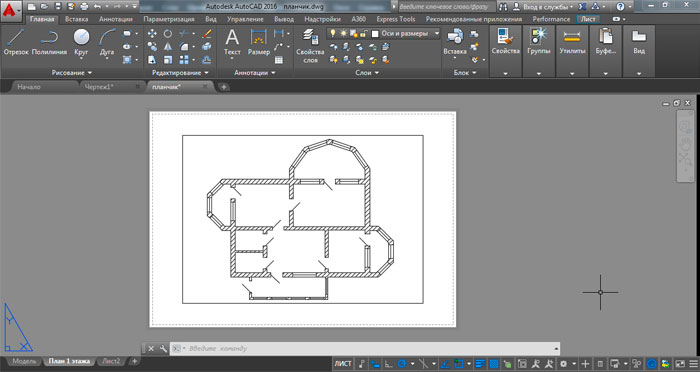700x372 pixels.
Task: Switch to the Лист2 layout tab
Action: coord(111,361)
